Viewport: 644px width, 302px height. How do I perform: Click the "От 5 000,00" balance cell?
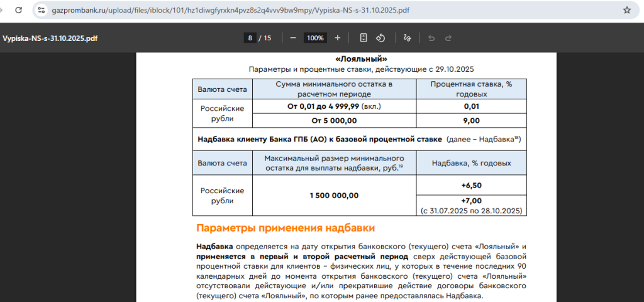[x=334, y=120]
